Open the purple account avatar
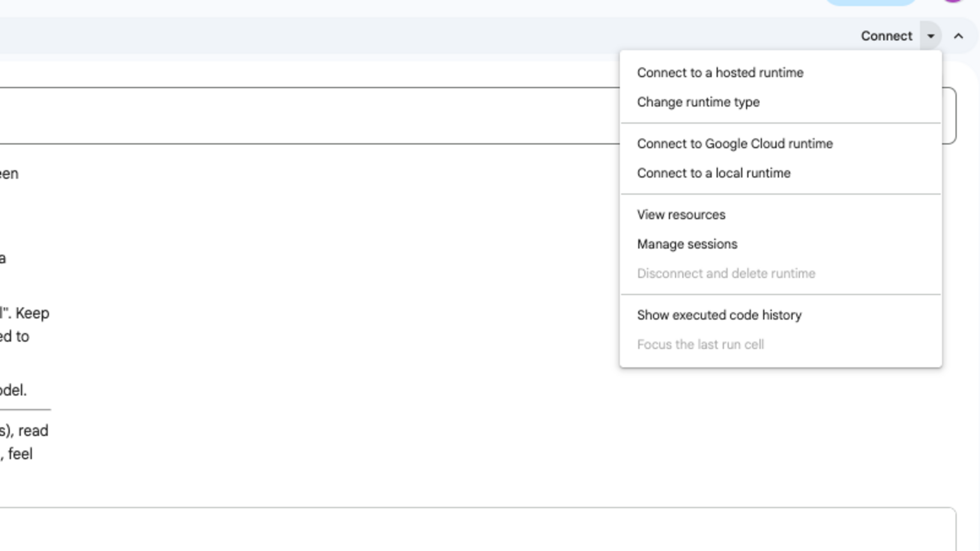This screenshot has width=980, height=551. click(953, 1)
